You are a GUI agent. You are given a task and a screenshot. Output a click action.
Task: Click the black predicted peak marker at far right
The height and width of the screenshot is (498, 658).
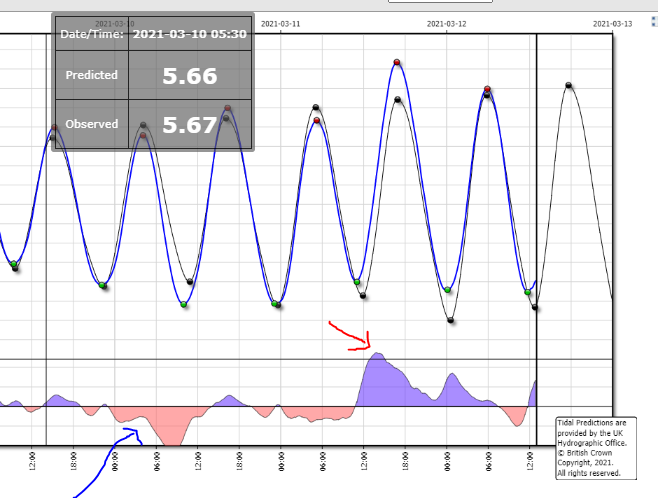569,85
